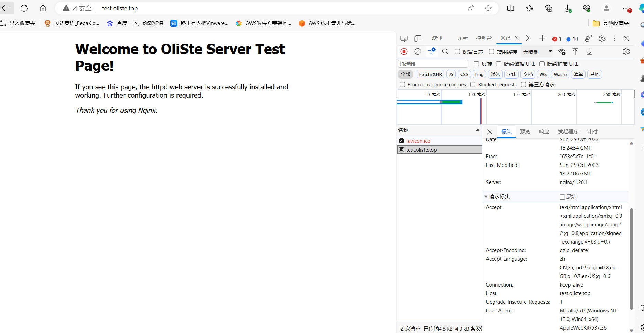Switch to 元素 elements tab

462,38
